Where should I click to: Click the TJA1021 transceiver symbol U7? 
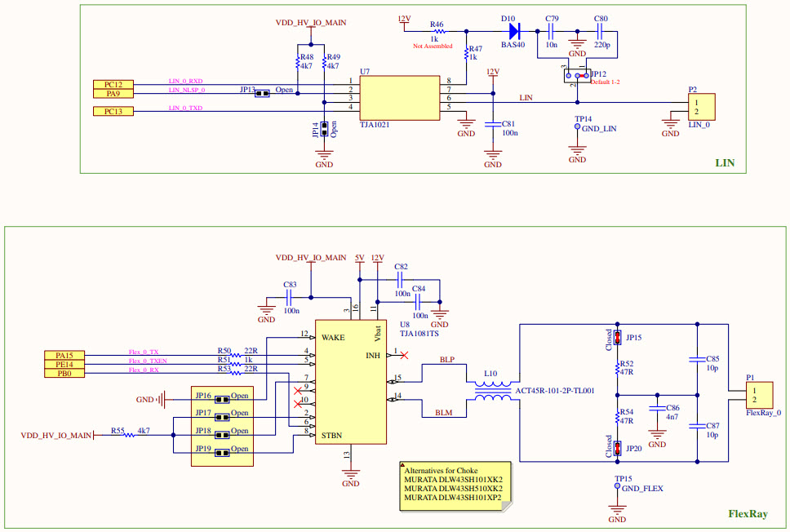click(399, 98)
